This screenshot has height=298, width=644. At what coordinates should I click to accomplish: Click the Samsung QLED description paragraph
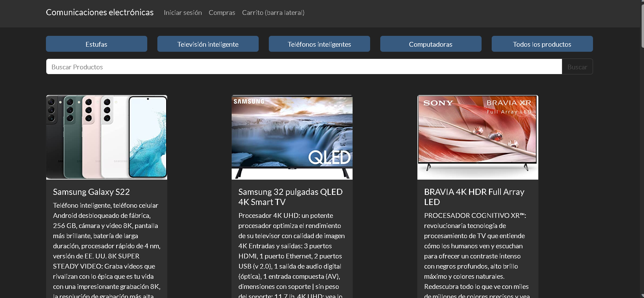(292, 255)
